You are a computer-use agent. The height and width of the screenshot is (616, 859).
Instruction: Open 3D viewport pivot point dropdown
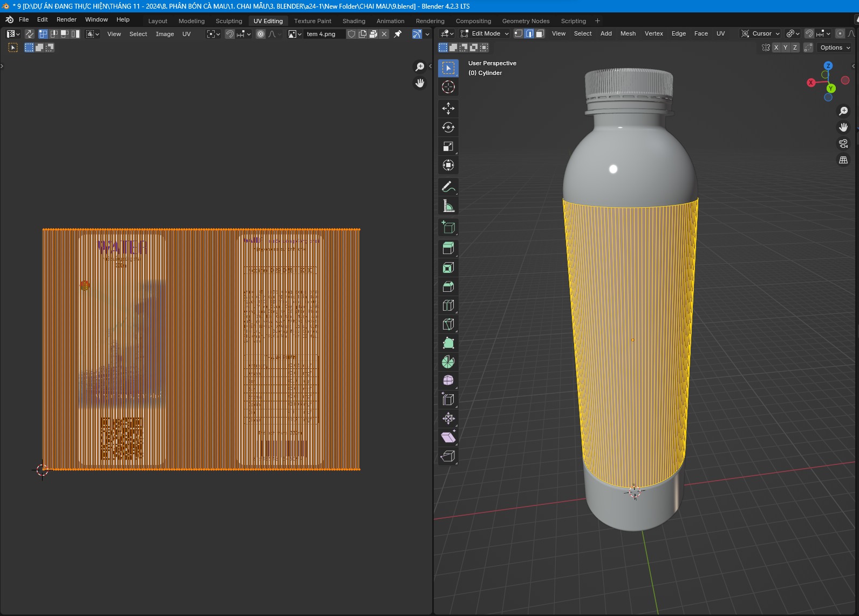click(793, 33)
